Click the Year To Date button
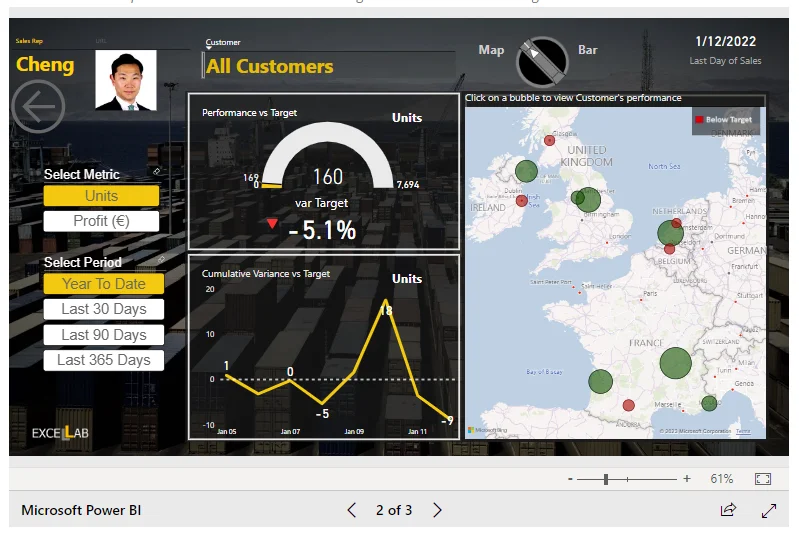799x537 pixels. 104,284
